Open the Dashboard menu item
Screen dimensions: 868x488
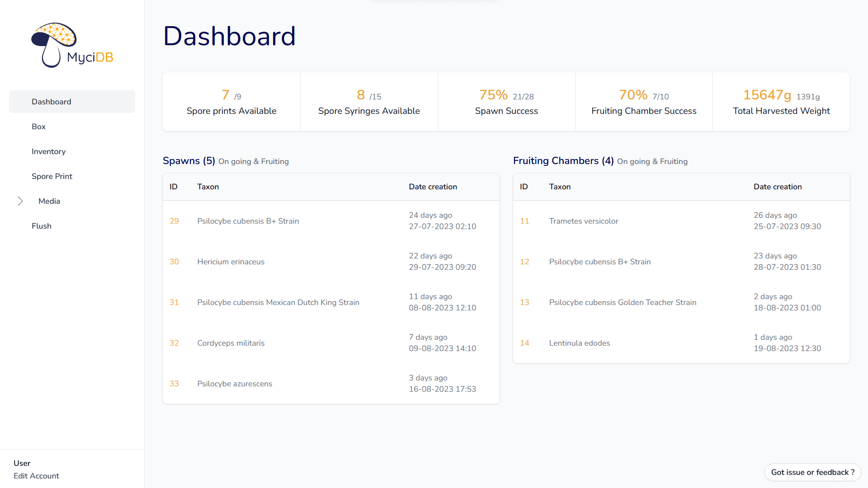point(52,102)
